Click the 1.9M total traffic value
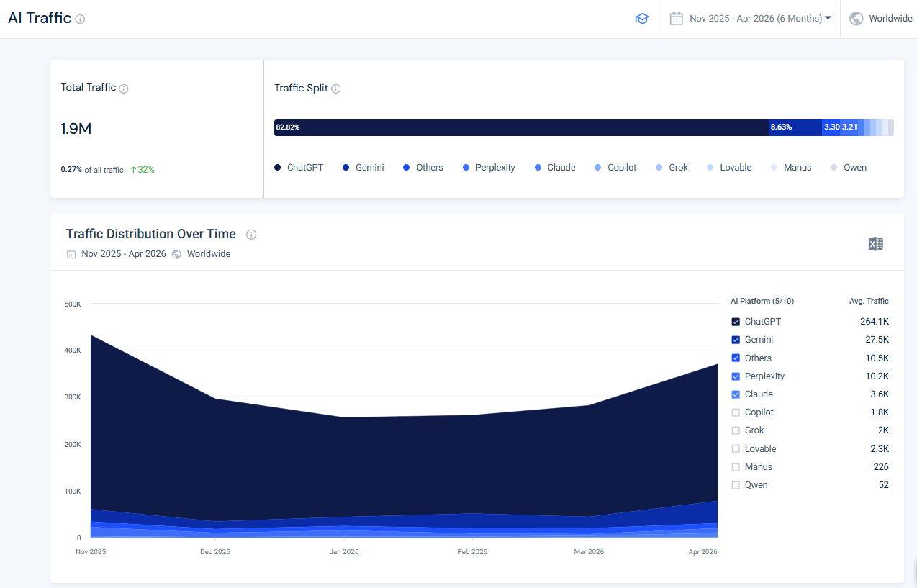Screen dimensions: 917x588 tap(76, 129)
